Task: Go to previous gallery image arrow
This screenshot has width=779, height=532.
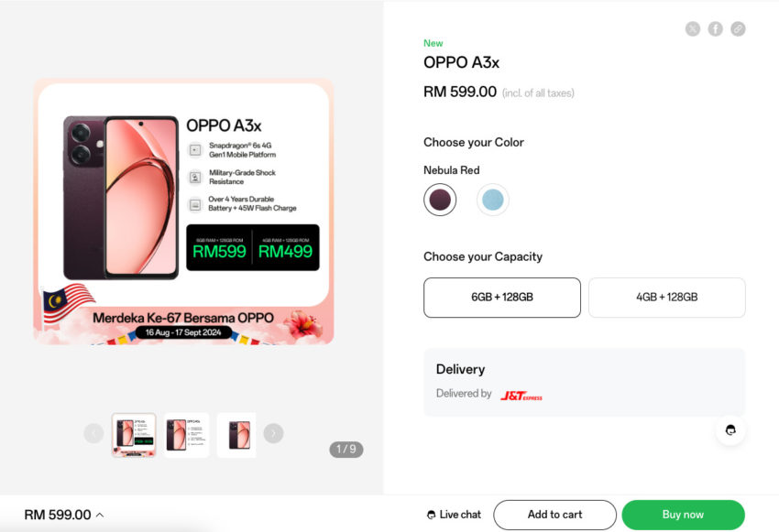Action: [x=93, y=434]
